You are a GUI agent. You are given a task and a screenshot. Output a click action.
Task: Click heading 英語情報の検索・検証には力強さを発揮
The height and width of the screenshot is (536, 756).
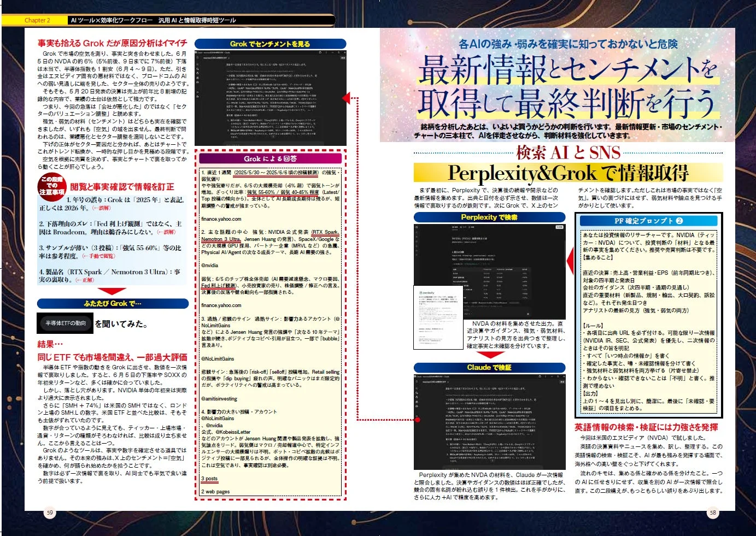point(646,427)
